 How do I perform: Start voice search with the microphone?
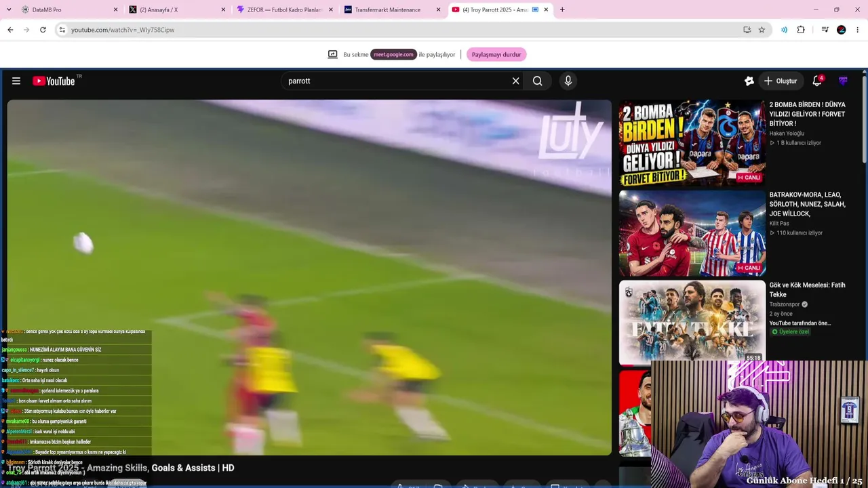click(568, 81)
